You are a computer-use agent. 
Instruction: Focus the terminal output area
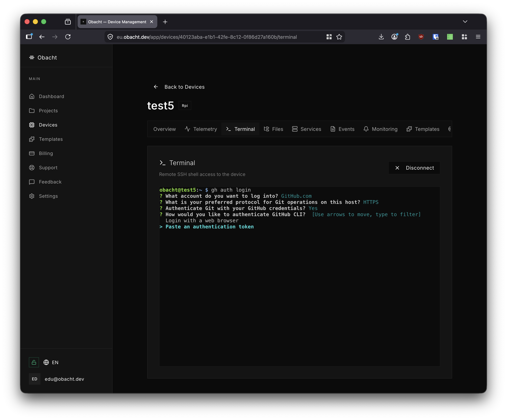(299, 277)
